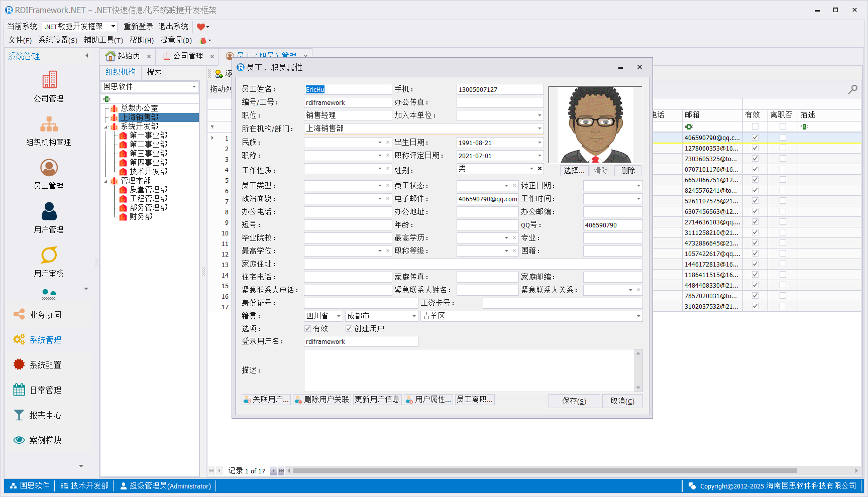Open the 四川省 province dropdown

[339, 316]
